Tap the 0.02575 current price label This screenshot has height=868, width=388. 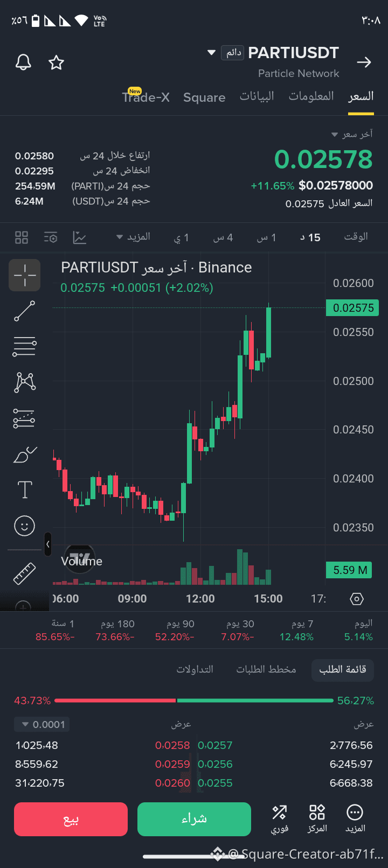[353, 308]
